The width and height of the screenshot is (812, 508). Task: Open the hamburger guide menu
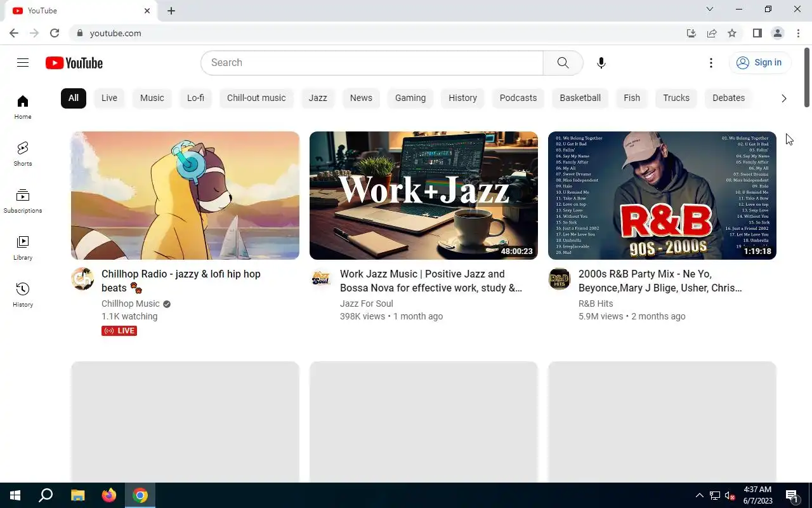[x=23, y=62]
